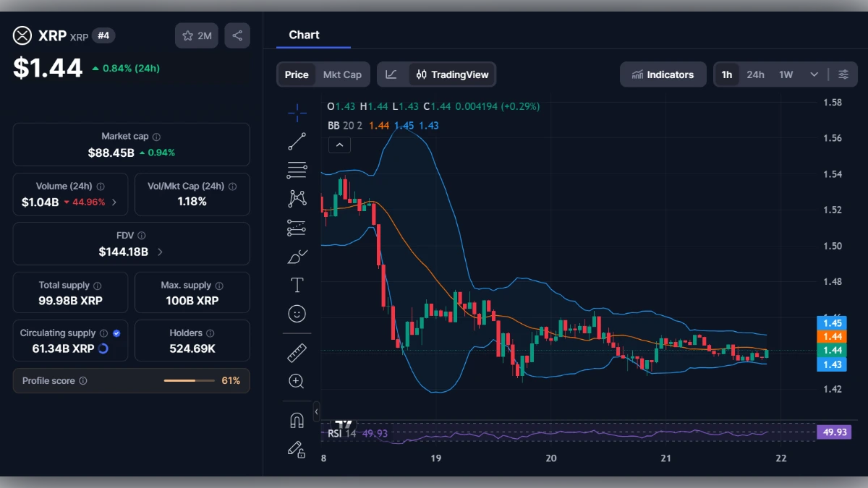Image resolution: width=868 pixels, height=488 pixels.
Task: Collapse the indicator legend arrow
Action: 339,145
